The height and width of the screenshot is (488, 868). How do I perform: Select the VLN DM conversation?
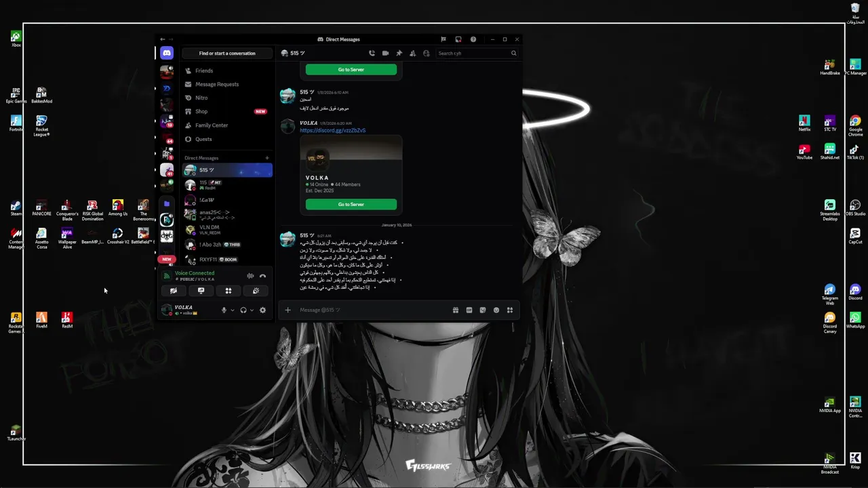pyautogui.click(x=227, y=230)
